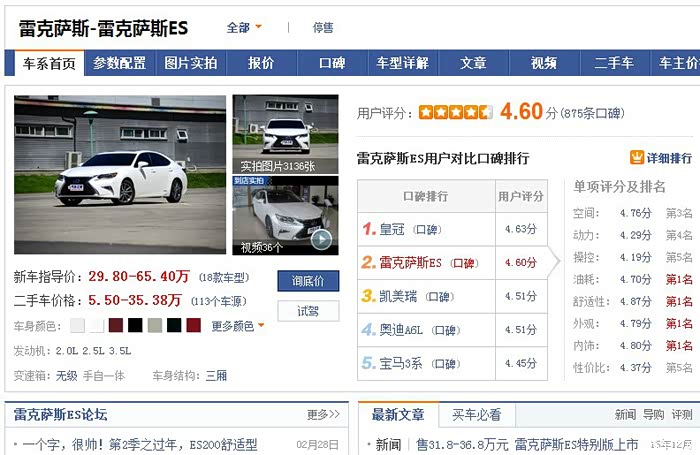Open the 皇冠 ranking entry
700x455 pixels.
click(x=392, y=230)
